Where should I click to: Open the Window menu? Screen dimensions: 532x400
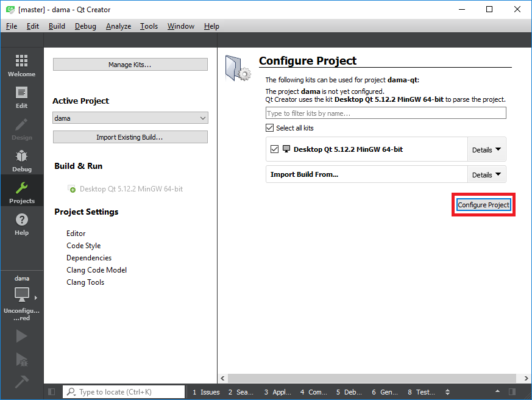coord(181,26)
